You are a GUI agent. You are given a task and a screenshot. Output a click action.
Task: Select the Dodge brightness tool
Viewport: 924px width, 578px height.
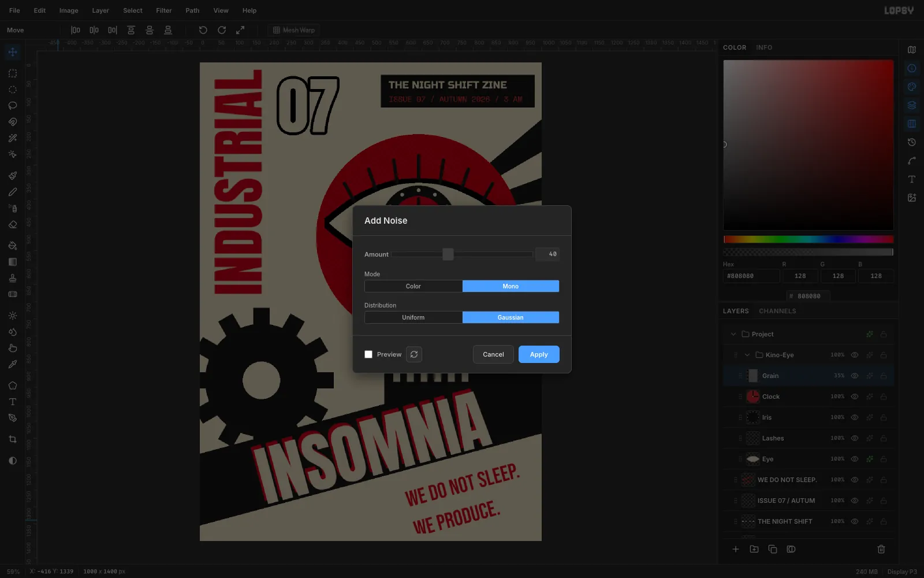(x=13, y=316)
